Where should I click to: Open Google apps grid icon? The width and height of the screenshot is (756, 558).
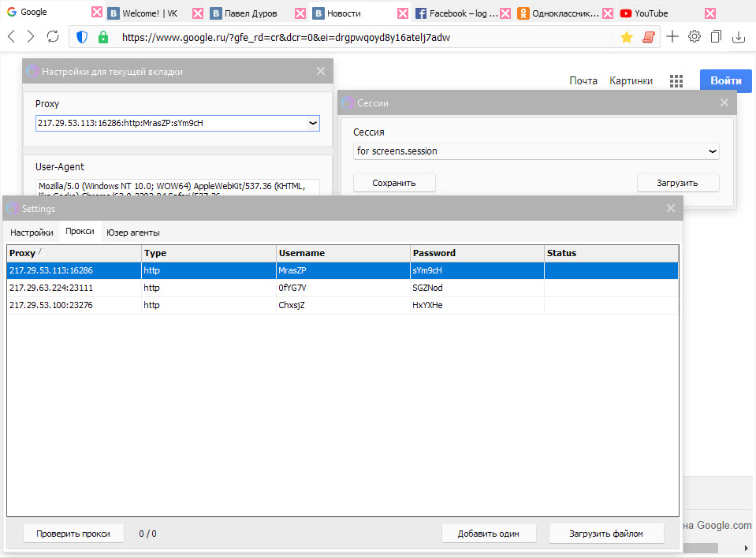pyautogui.click(x=676, y=80)
